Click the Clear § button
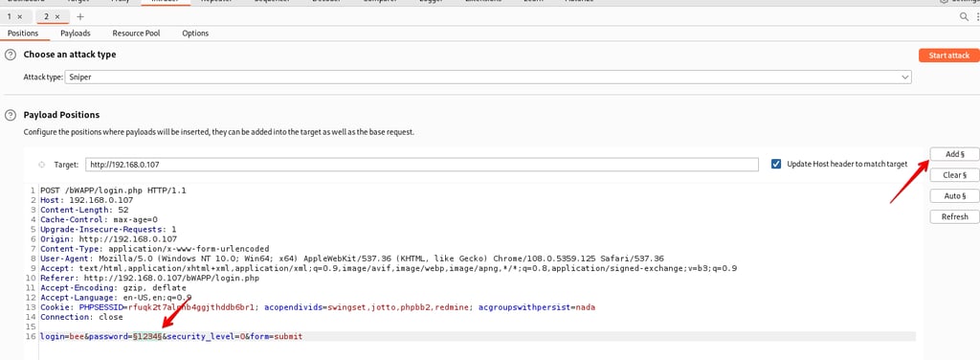 954,175
